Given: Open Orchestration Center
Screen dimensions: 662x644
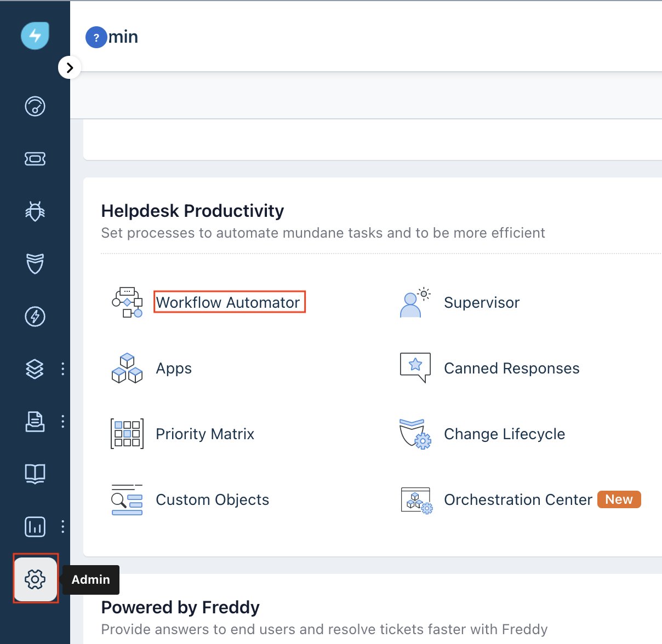Looking at the screenshot, I should pyautogui.click(x=517, y=499).
